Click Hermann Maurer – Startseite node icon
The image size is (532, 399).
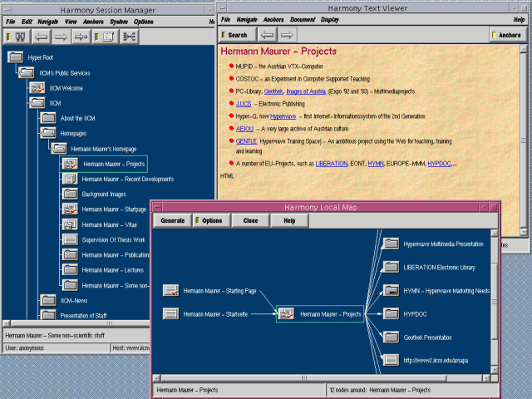coord(170,314)
